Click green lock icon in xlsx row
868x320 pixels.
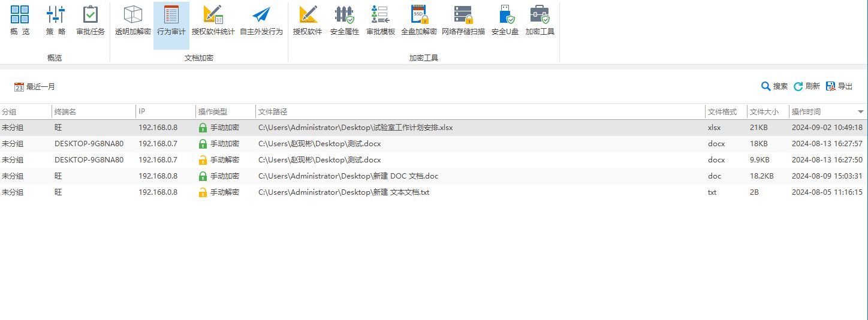point(203,128)
